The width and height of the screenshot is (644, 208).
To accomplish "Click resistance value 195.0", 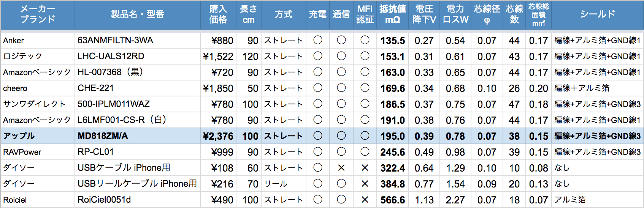I will (x=393, y=136).
